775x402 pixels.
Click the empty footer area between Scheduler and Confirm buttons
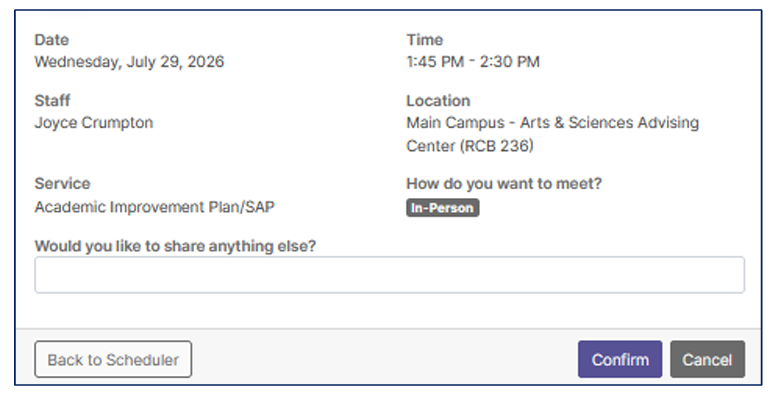[x=385, y=359]
